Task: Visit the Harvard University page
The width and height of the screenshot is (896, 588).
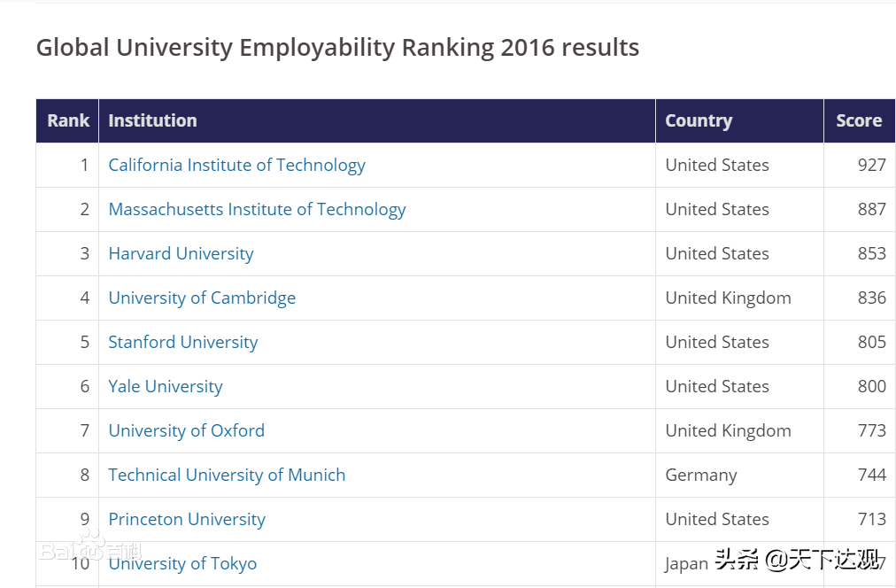Action: click(x=181, y=253)
